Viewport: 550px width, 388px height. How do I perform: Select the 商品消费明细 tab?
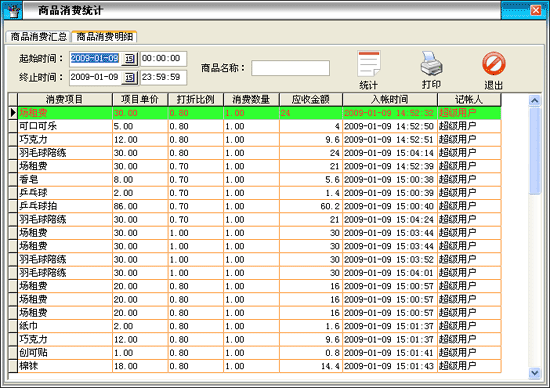coord(105,36)
